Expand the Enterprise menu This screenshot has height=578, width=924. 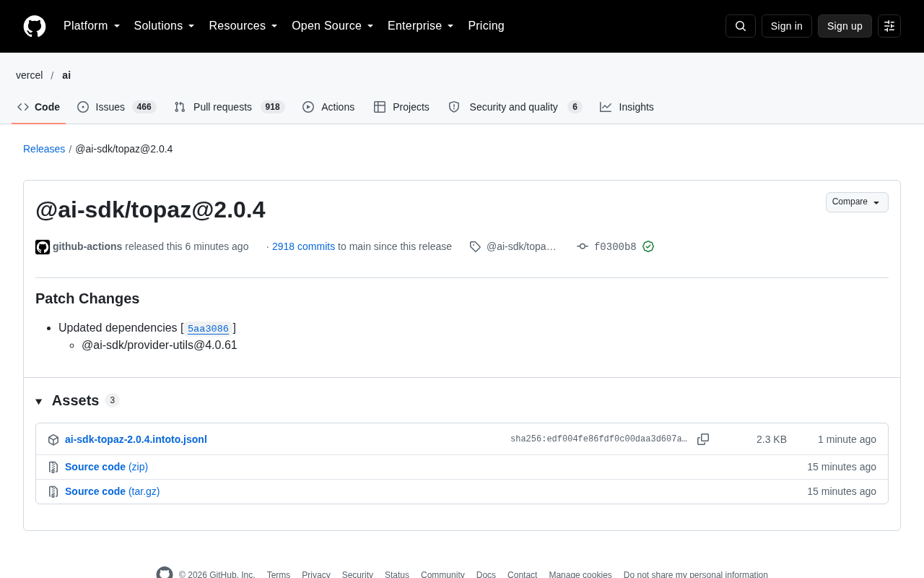pos(421,26)
